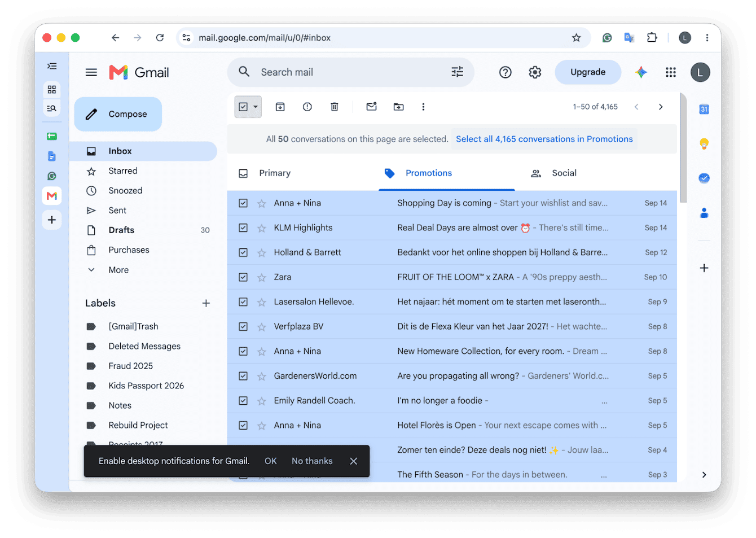Image resolution: width=756 pixels, height=538 pixels.
Task: Open Chrome three-dot menu
Action: [707, 38]
